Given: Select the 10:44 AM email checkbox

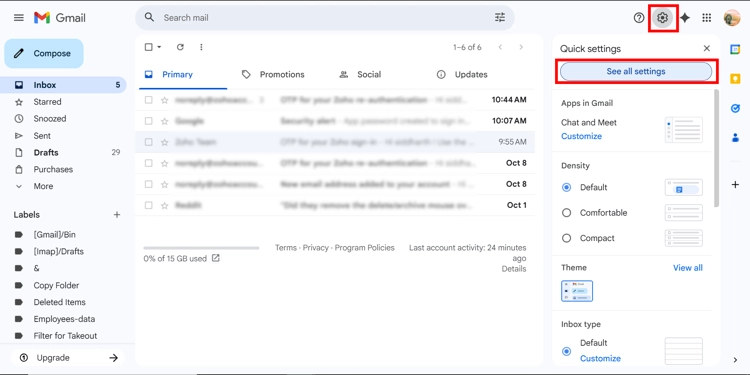Looking at the screenshot, I should [x=149, y=100].
